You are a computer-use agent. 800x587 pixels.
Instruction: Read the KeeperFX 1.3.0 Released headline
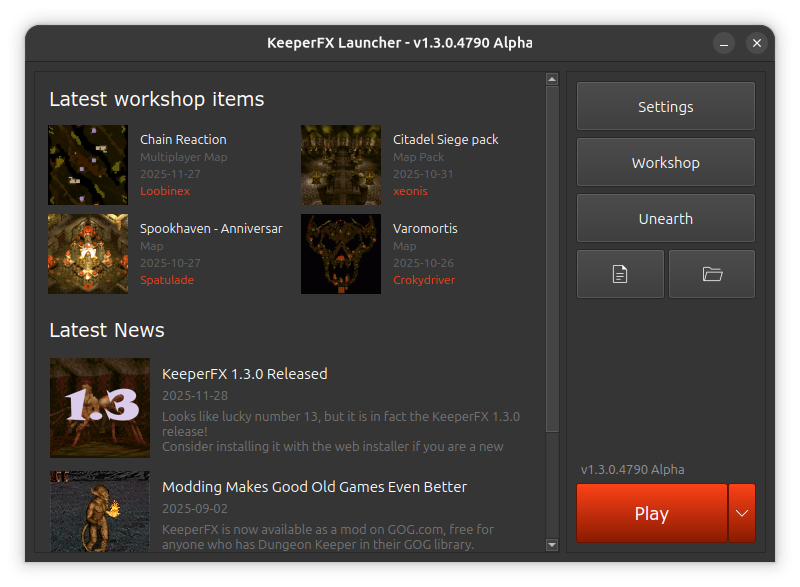[x=245, y=374]
